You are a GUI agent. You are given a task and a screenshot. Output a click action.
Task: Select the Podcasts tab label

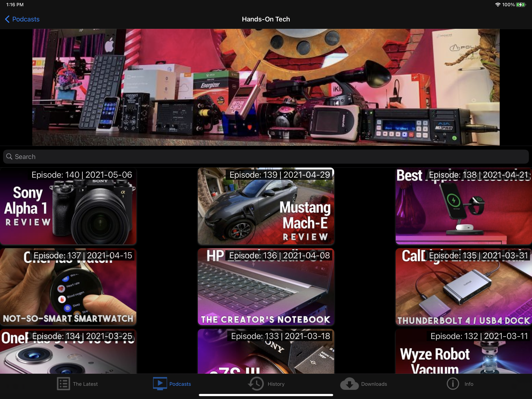(180, 384)
